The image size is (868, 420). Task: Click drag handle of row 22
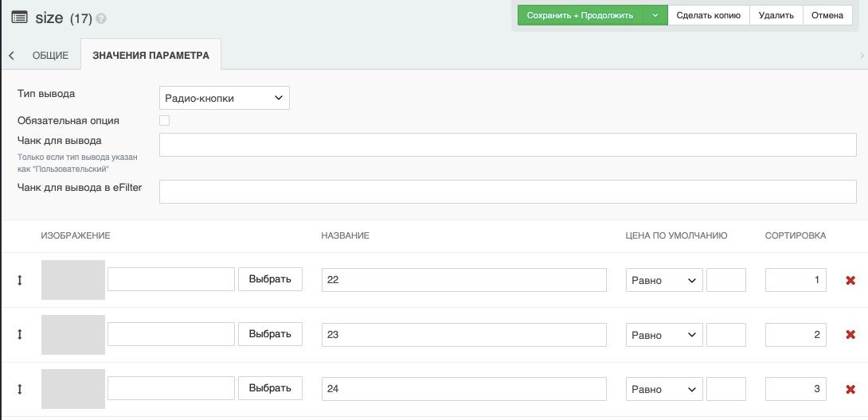pos(20,280)
